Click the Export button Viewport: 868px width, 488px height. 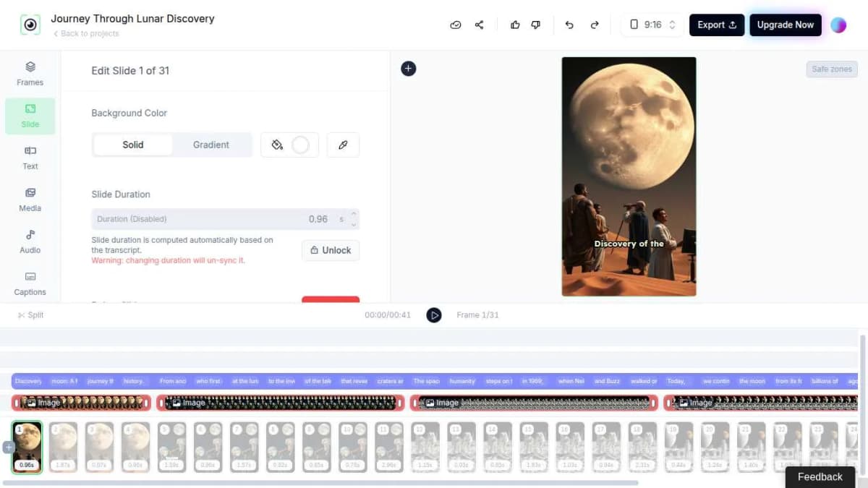click(717, 25)
